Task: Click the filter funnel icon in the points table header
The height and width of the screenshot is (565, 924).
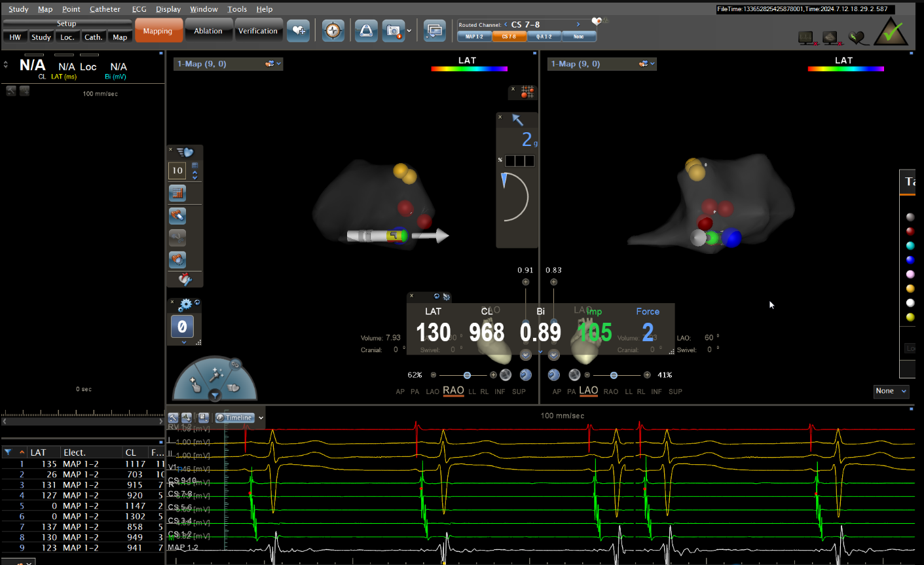Action: [x=8, y=452]
